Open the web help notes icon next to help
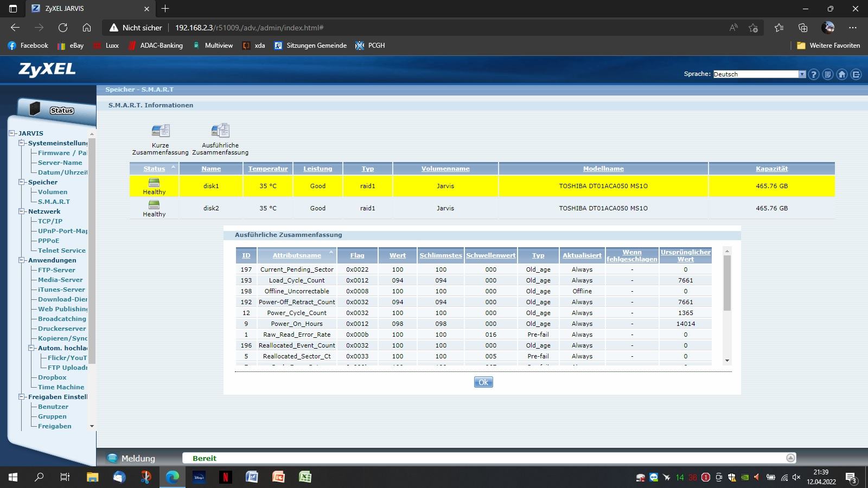 828,74
